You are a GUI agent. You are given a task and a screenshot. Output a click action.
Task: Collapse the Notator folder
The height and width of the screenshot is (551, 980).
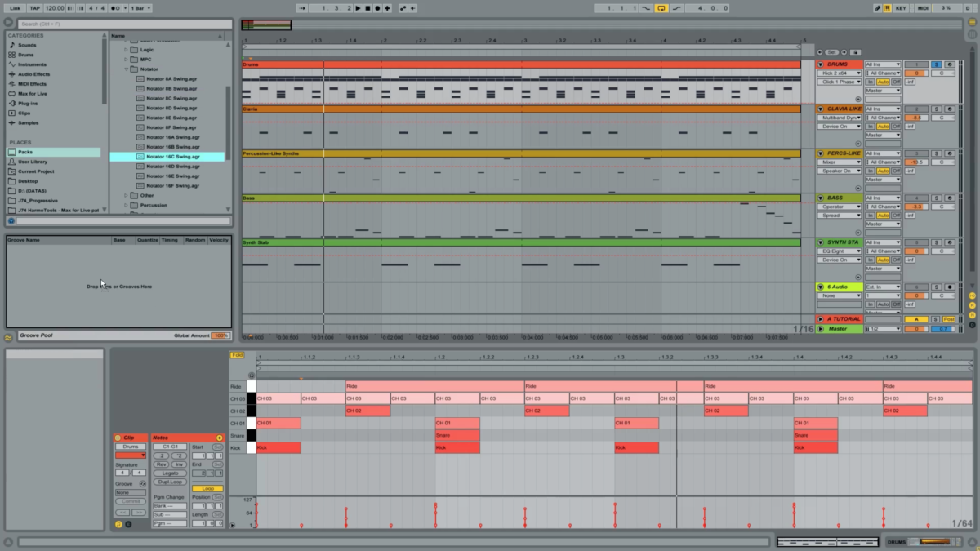click(127, 69)
